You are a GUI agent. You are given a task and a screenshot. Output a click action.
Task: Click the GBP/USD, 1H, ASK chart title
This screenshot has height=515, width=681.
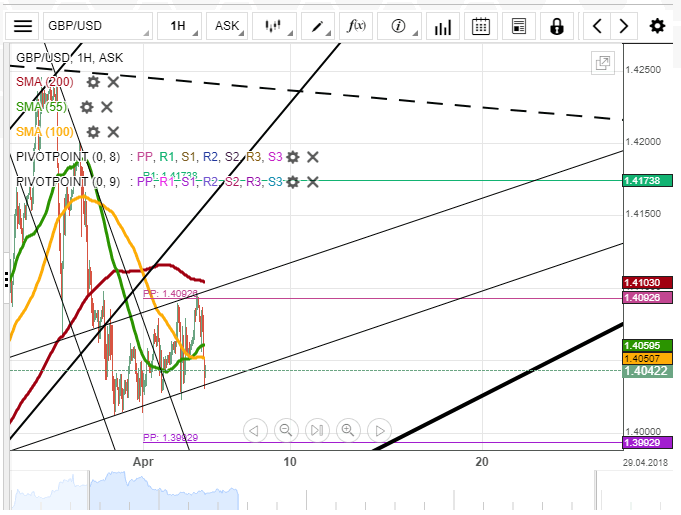point(69,58)
